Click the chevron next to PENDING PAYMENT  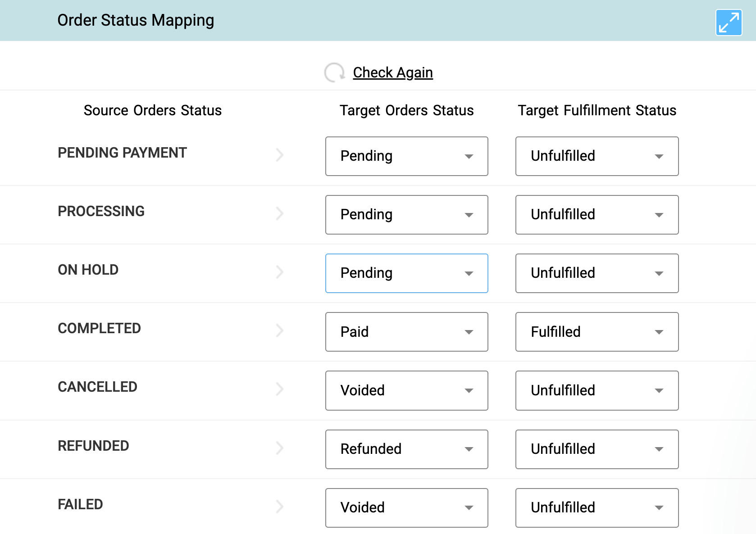(x=280, y=155)
